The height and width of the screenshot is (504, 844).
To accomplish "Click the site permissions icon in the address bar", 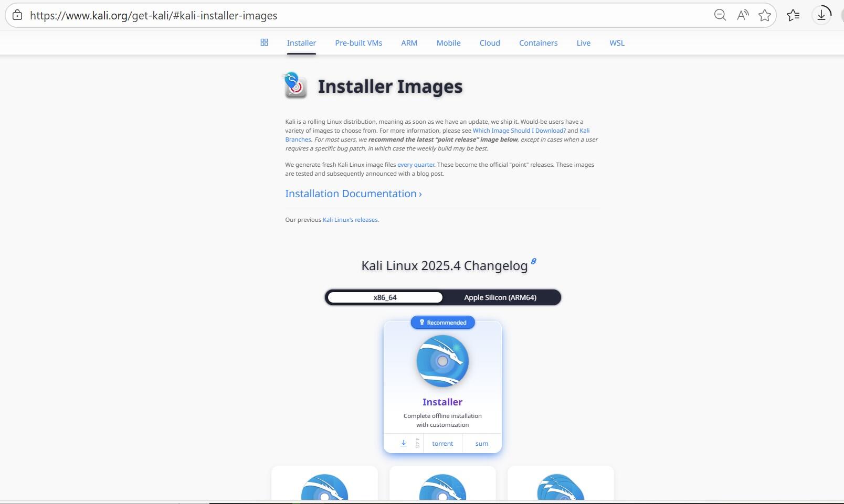I will tap(16, 15).
